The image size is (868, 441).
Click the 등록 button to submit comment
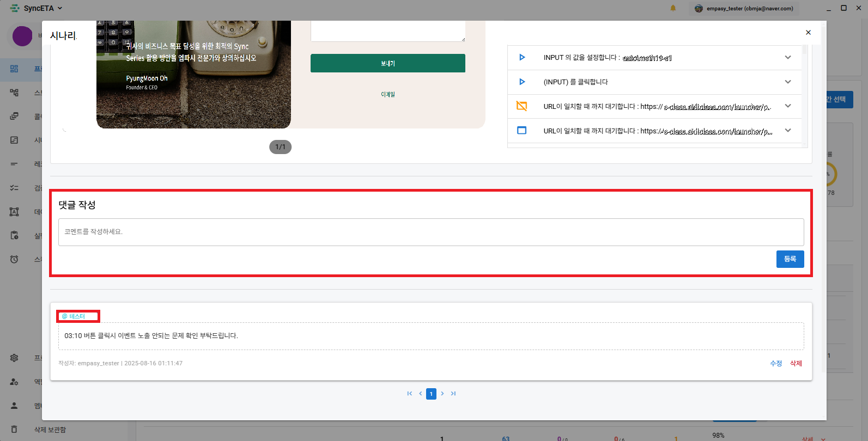(x=790, y=259)
